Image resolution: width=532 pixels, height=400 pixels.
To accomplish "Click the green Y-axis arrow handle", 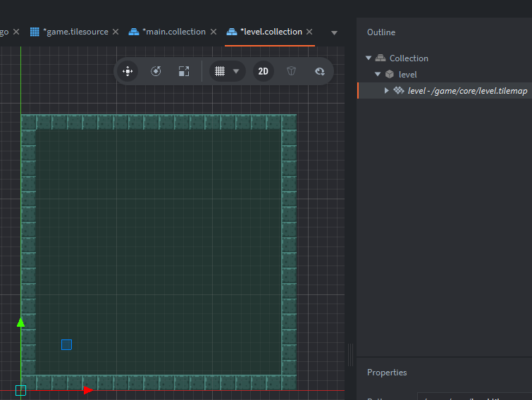I will pos(20,323).
